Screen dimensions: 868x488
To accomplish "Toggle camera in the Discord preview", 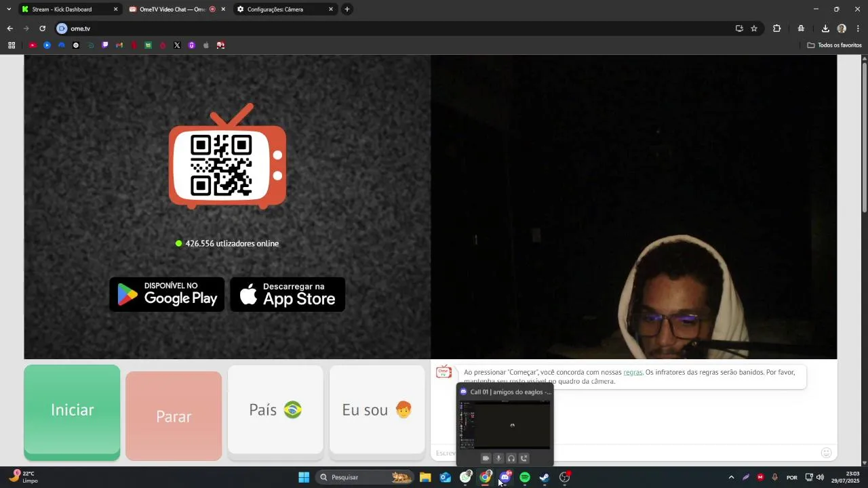I will 486,458.
